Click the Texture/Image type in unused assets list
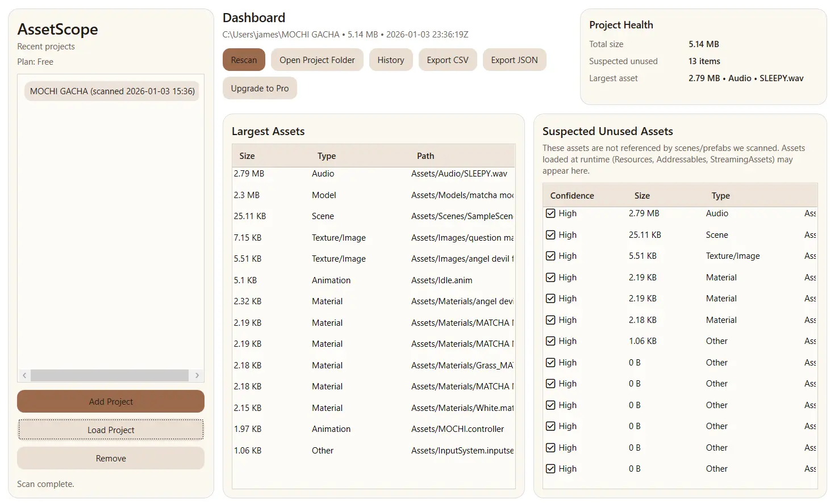Viewport: 830px width, 504px height. tap(733, 256)
